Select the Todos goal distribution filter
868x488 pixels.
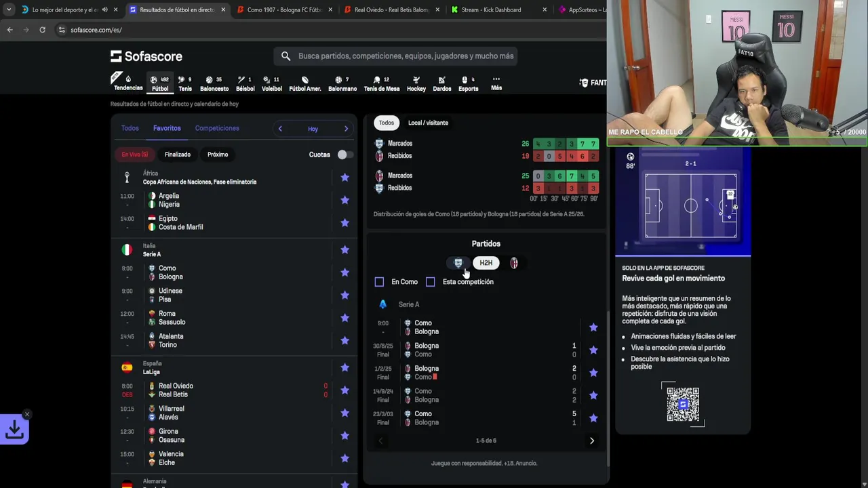coord(387,123)
